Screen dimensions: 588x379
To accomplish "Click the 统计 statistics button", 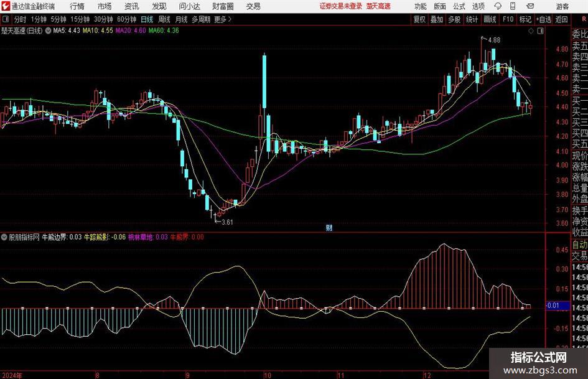I will 472,19.
